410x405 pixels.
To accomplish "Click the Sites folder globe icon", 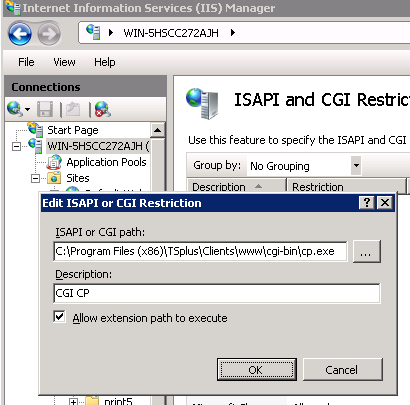I will click(54, 178).
